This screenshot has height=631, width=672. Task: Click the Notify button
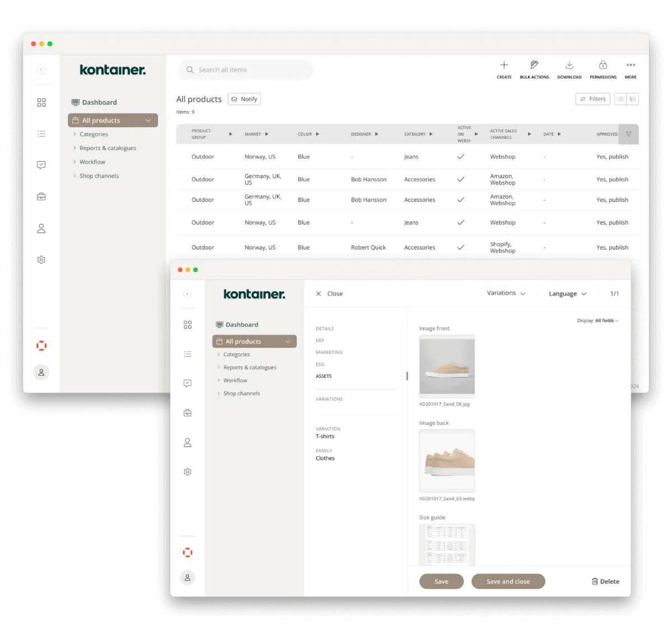click(244, 99)
